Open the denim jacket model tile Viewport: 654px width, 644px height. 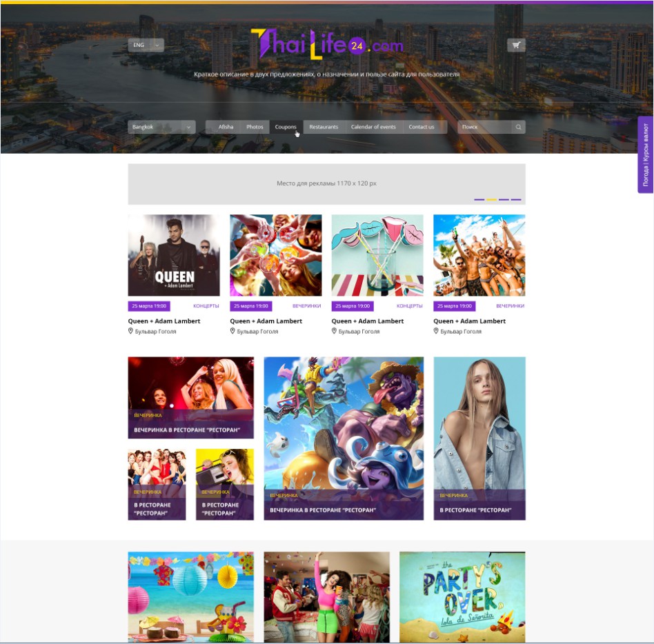pyautogui.click(x=479, y=438)
